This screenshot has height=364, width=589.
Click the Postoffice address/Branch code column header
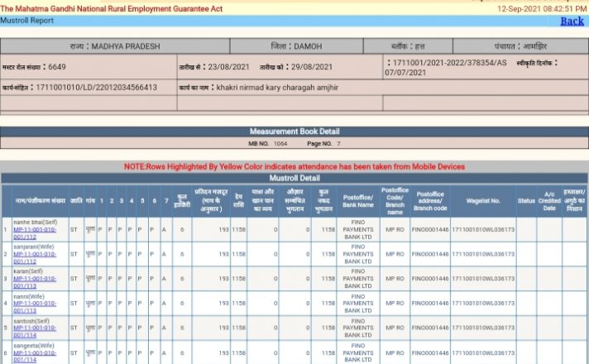[430, 201]
